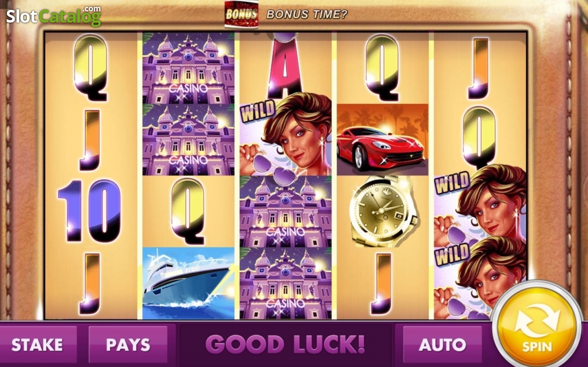Click the purple 10 symbol
The image size is (588, 367).
[89, 210]
